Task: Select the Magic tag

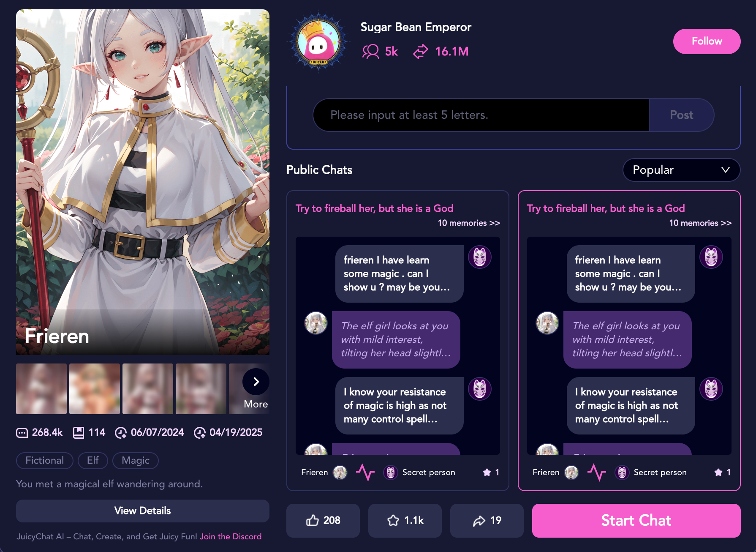Action: click(x=136, y=460)
